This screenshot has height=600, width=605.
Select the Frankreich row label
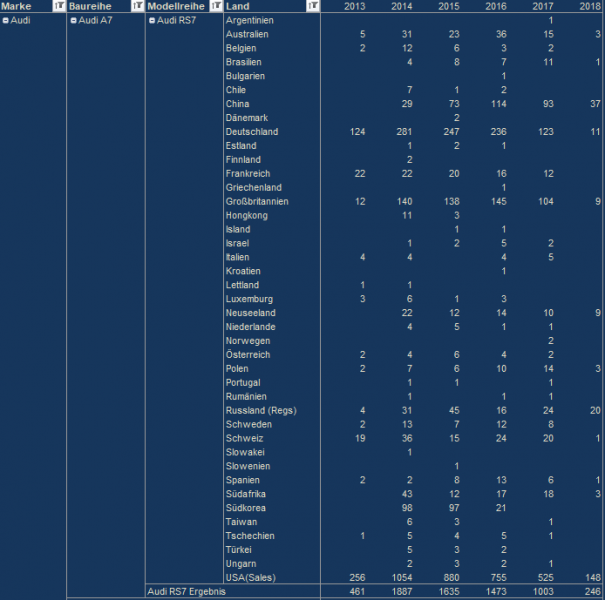click(248, 174)
